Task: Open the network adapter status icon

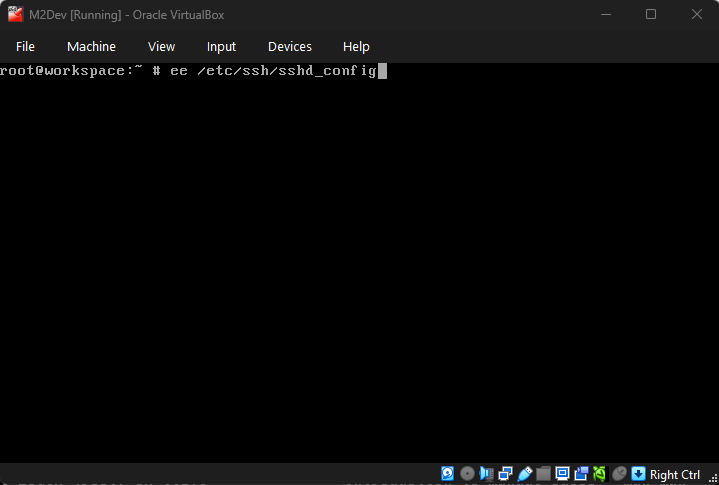Action: point(505,474)
